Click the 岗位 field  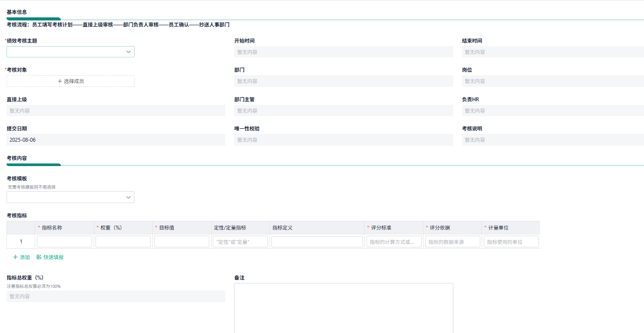(553, 81)
